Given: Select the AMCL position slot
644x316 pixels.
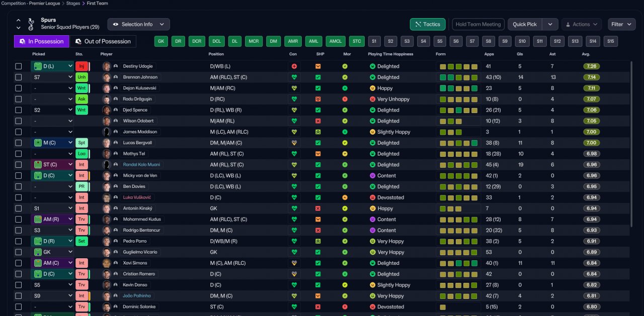Looking at the screenshot, I should click(336, 41).
